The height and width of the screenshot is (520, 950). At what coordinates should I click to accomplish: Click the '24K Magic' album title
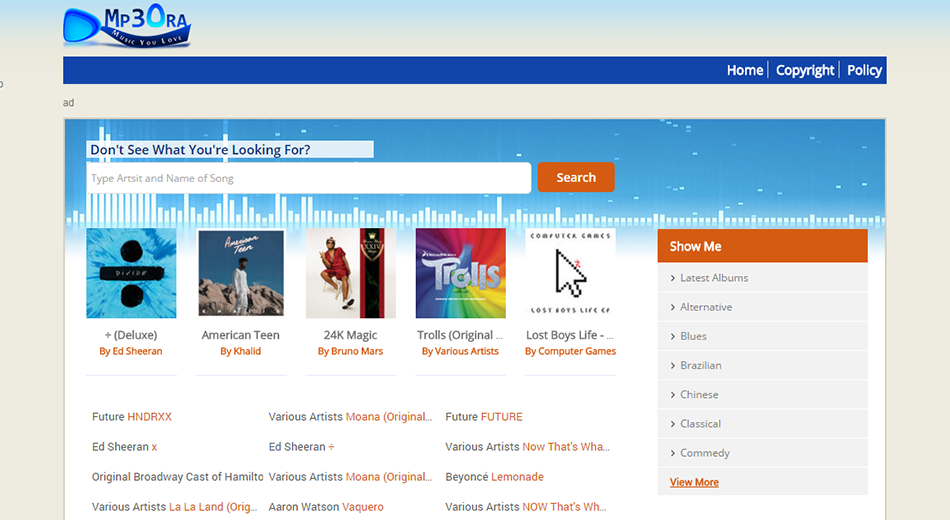click(350, 335)
